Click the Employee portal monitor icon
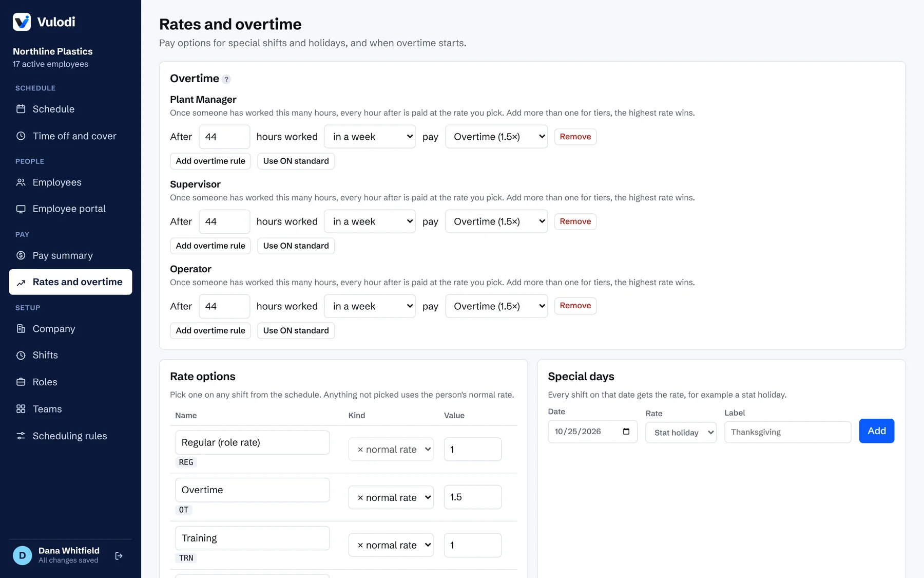The width and height of the screenshot is (924, 578). tap(21, 209)
